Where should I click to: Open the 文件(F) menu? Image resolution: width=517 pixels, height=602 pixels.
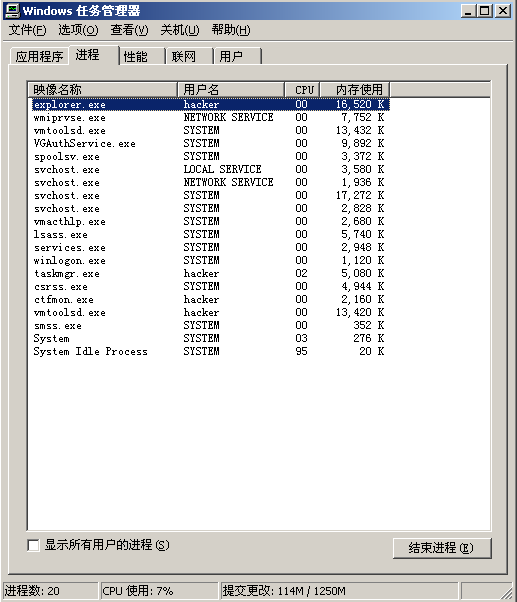(27, 30)
